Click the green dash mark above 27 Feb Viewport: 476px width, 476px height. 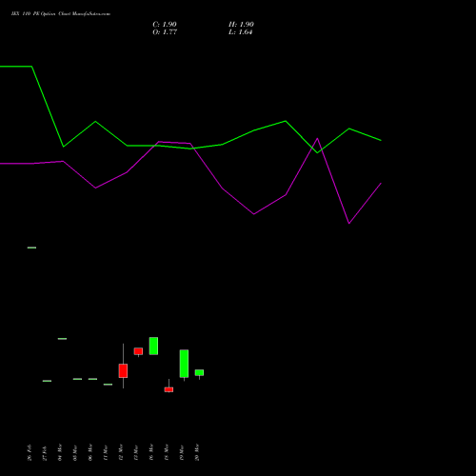point(47,381)
